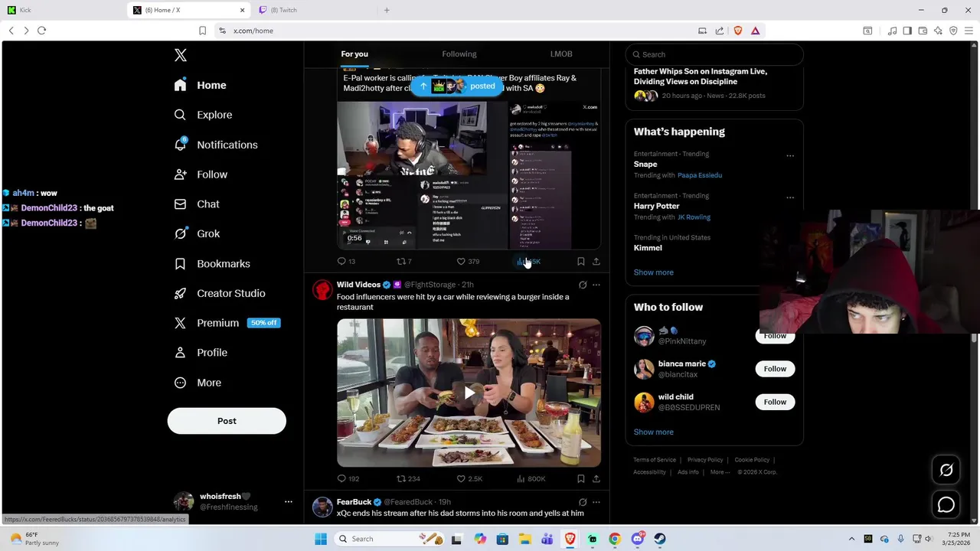Expand the More menu in sidebar

point(198,383)
